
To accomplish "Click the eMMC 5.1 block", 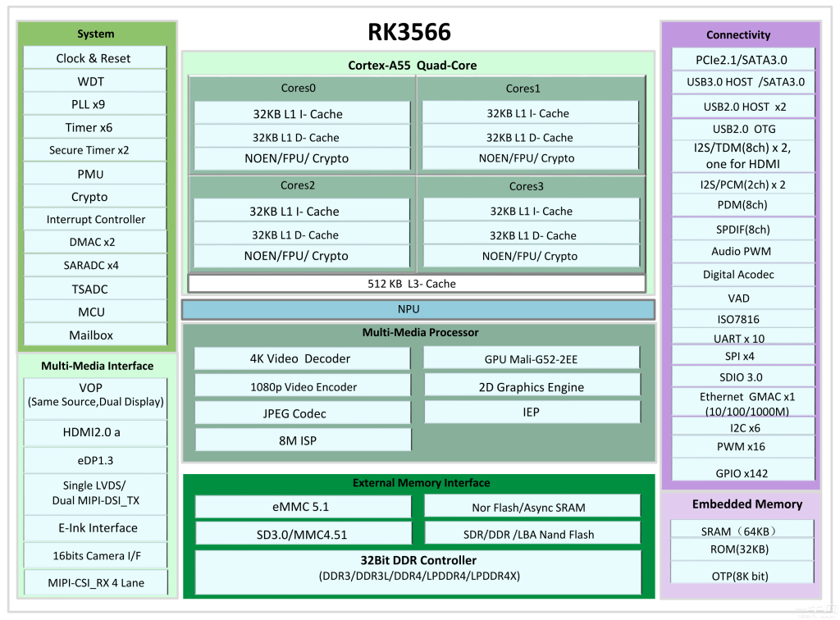I will point(304,507).
